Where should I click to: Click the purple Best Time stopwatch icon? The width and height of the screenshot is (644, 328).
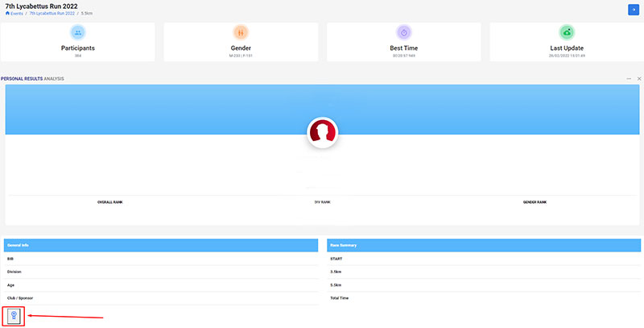[404, 32]
